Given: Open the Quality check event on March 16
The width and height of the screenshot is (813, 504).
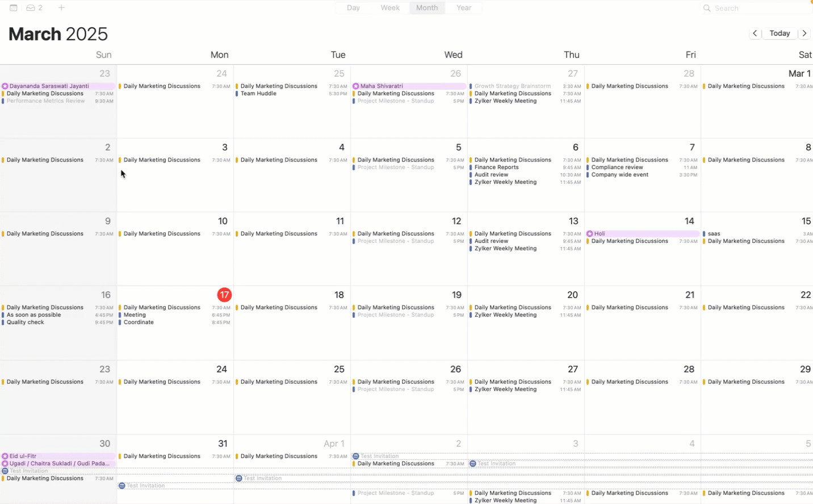Looking at the screenshot, I should [x=26, y=322].
